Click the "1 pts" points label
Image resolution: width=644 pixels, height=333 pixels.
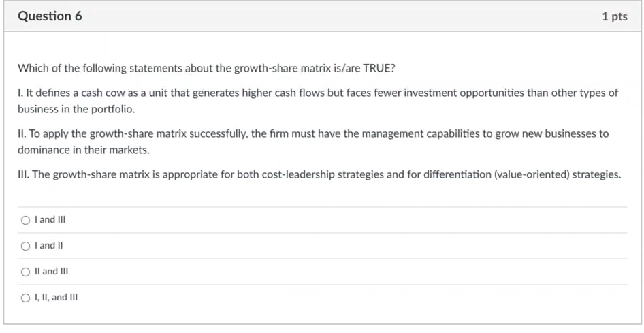pos(615,16)
